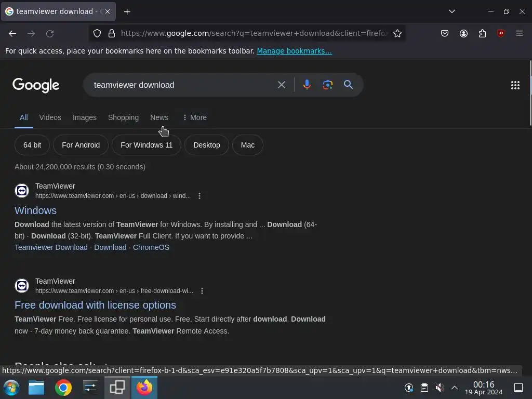Open the Windows search result title

point(36,210)
